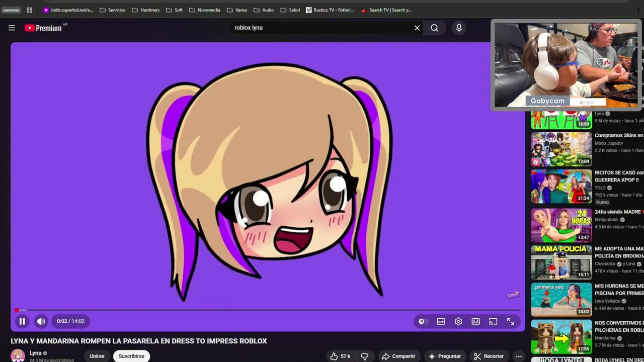The width and height of the screenshot is (644, 362).
Task: Open the Preguntar AI button
Action: (x=445, y=356)
